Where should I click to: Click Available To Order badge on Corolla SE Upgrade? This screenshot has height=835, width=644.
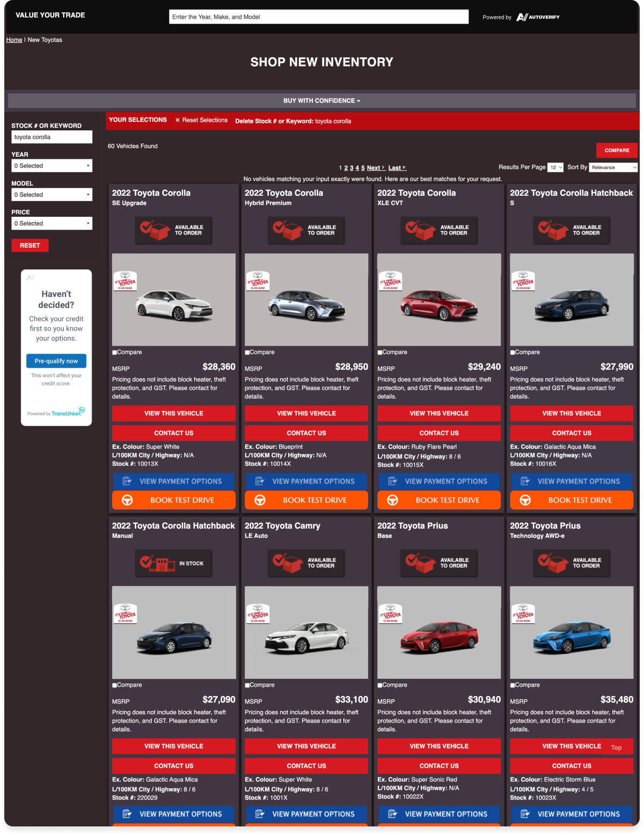point(173,230)
